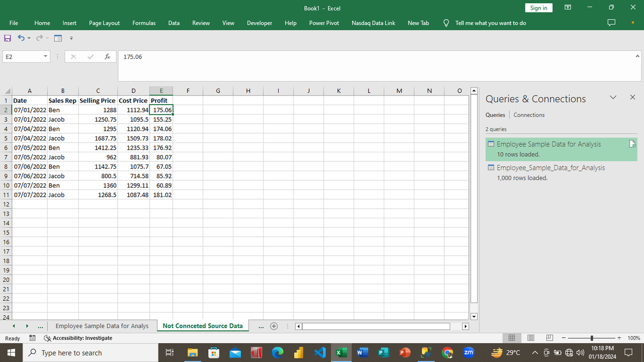The height and width of the screenshot is (362, 644).
Task: Click the Sign in button
Action: (x=539, y=8)
